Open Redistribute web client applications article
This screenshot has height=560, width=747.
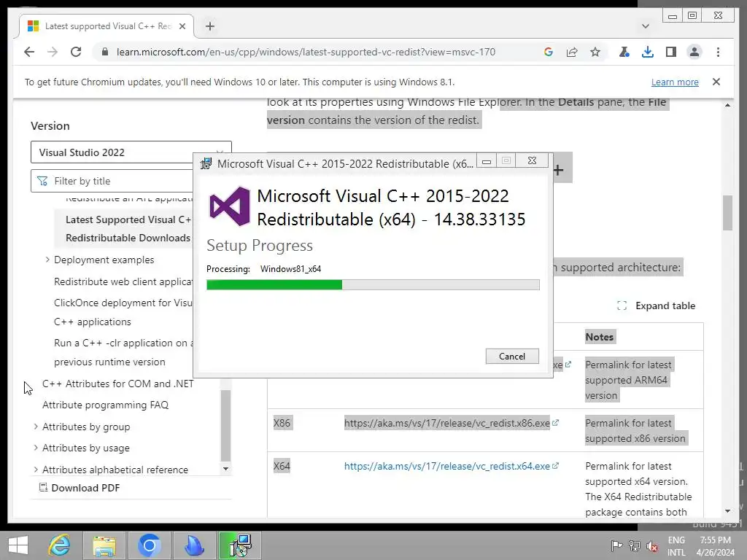click(123, 281)
